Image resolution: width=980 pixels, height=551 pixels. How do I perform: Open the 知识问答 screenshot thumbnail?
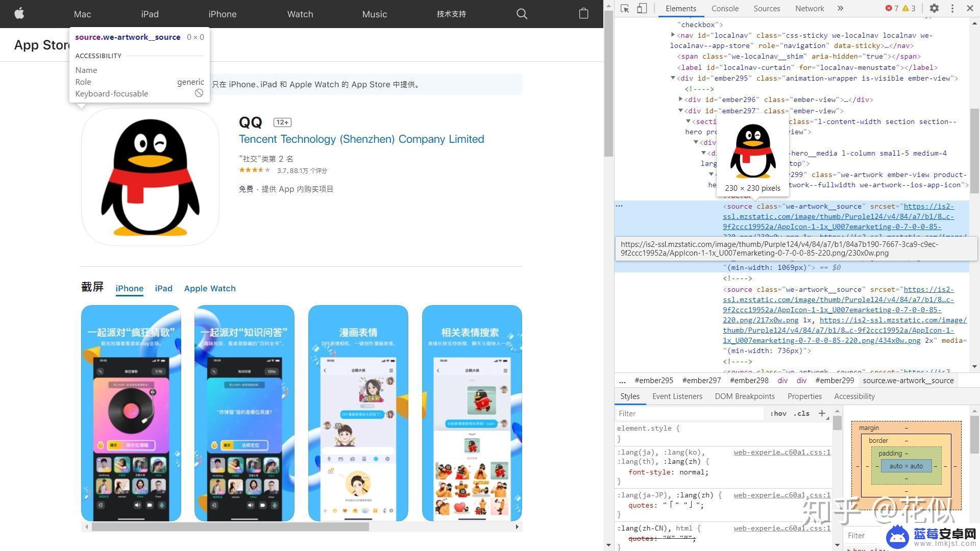pos(244,413)
